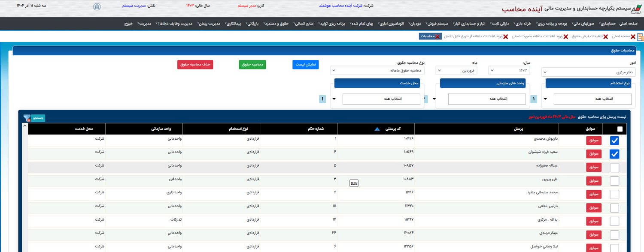The image size is (644, 252).
Task: Close the تنظیمات فیش حقوق tab
Action: pyautogui.click(x=605, y=37)
